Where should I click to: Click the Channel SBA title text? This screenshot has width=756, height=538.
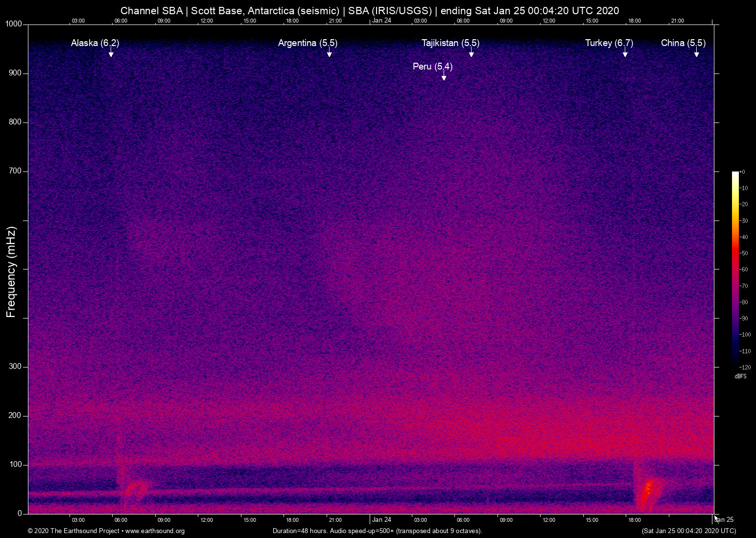coord(152,10)
